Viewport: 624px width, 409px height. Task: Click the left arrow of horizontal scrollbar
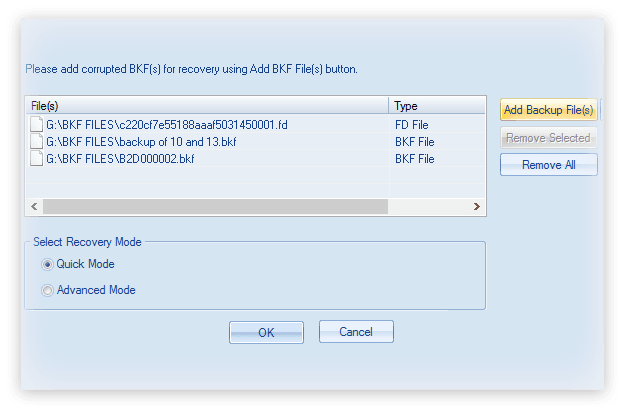(x=34, y=206)
